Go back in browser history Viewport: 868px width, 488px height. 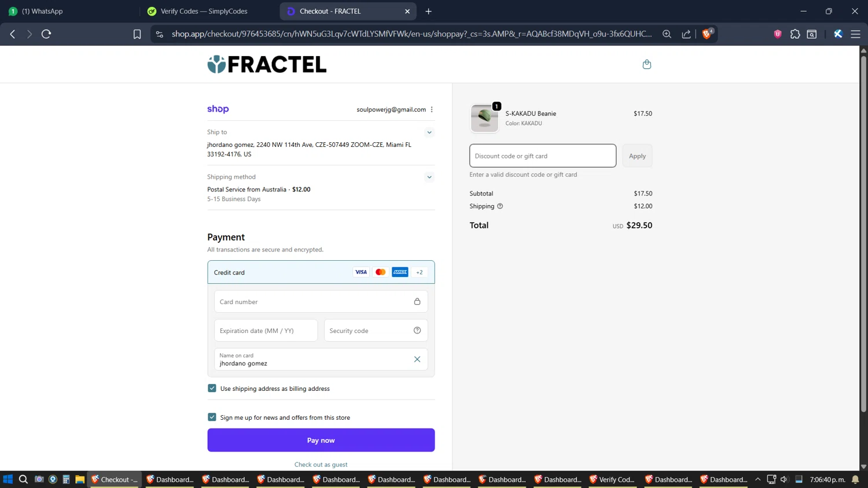point(13,34)
